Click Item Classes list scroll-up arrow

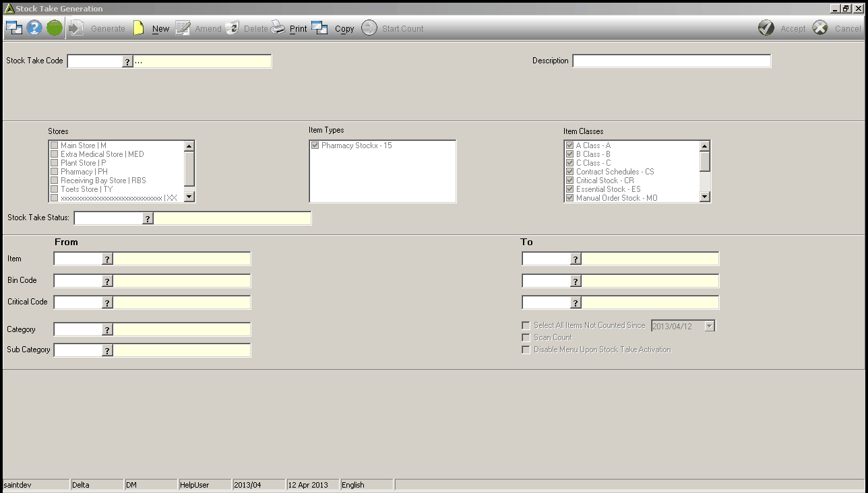pos(705,146)
